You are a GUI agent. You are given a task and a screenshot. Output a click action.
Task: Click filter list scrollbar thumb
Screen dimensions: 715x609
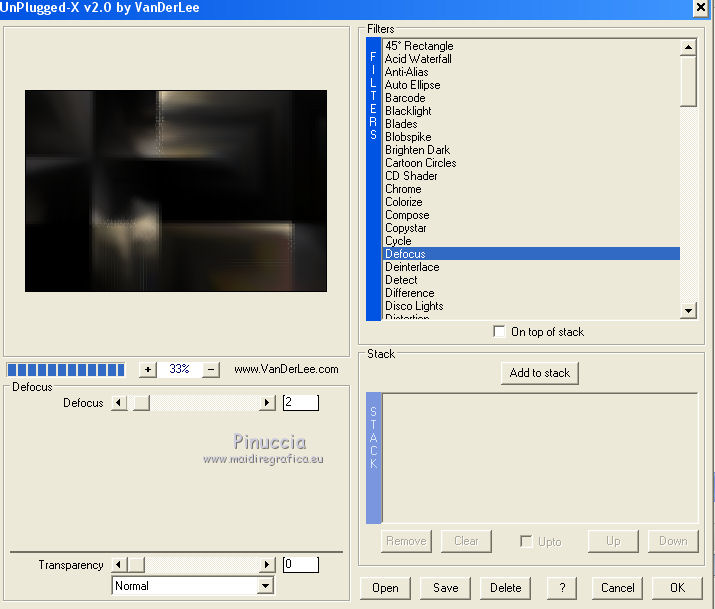click(688, 81)
